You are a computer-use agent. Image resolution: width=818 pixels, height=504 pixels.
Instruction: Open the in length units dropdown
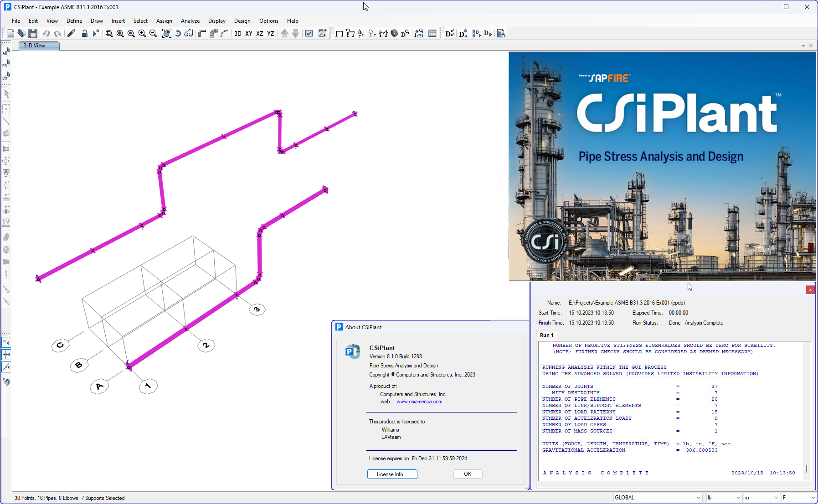pos(761,498)
